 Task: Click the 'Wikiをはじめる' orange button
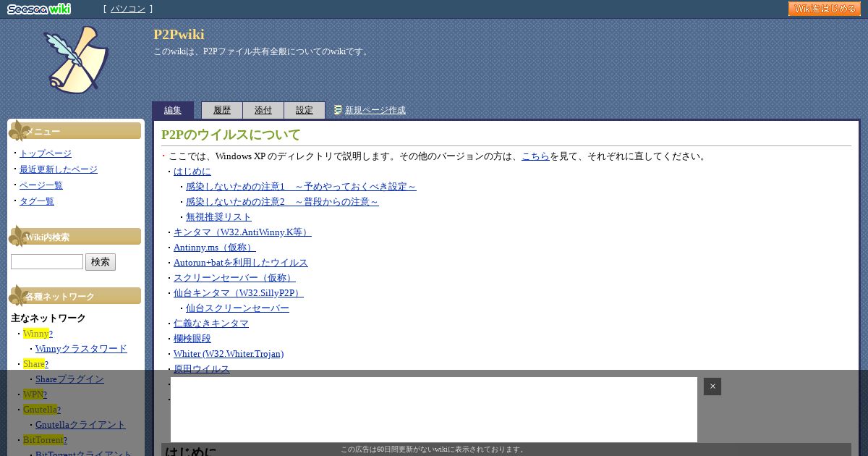click(825, 9)
